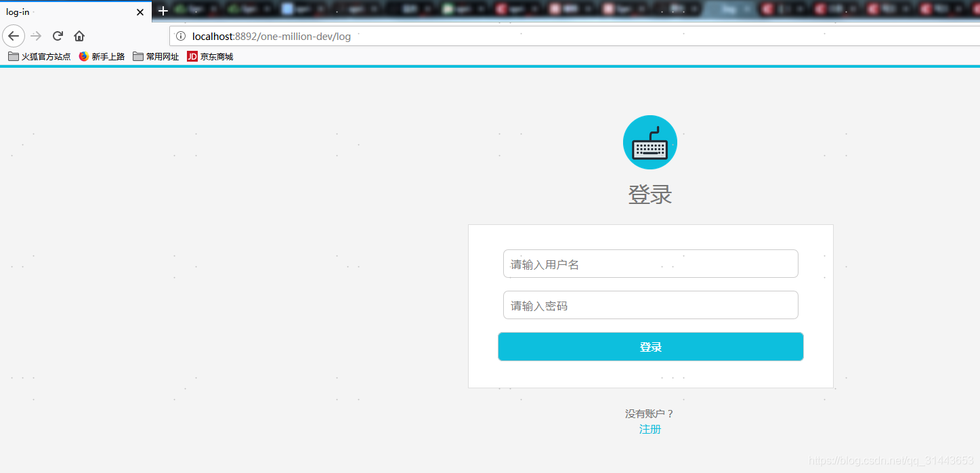This screenshot has width=980, height=473.
Task: Open 新手上路 bookmark
Action: point(102,57)
